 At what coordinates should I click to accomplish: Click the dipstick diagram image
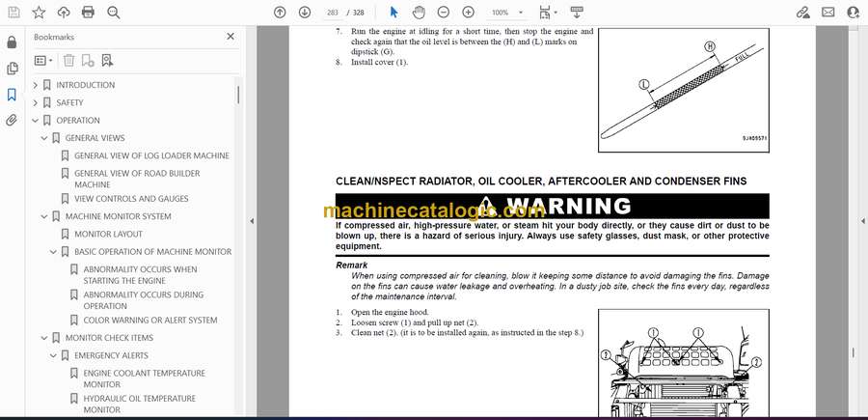click(x=684, y=90)
